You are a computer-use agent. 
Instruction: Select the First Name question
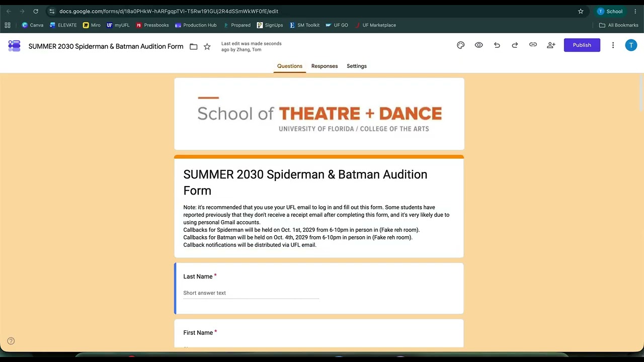coord(319,333)
